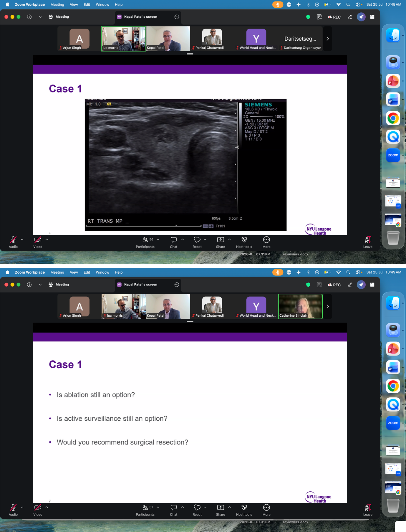Unmute Audio in the ultrasound-slide Zoom window
The width and height of the screenshot is (406, 532).
click(13, 242)
